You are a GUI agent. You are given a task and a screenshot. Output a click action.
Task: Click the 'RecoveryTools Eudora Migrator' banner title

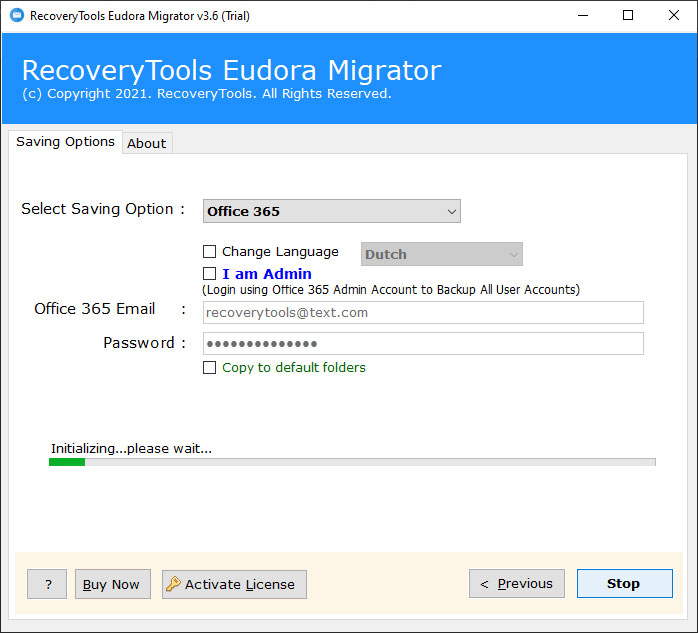pyautogui.click(x=231, y=70)
